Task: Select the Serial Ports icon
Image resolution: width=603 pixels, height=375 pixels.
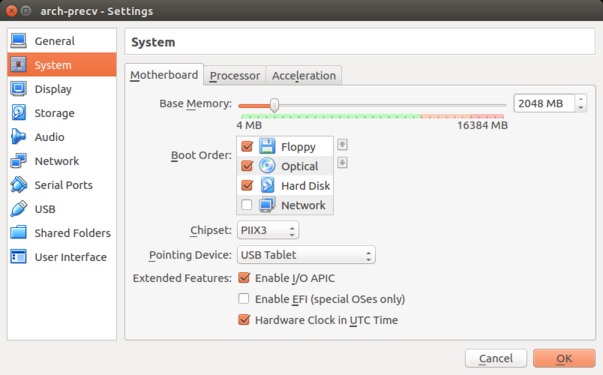Action: [x=18, y=185]
